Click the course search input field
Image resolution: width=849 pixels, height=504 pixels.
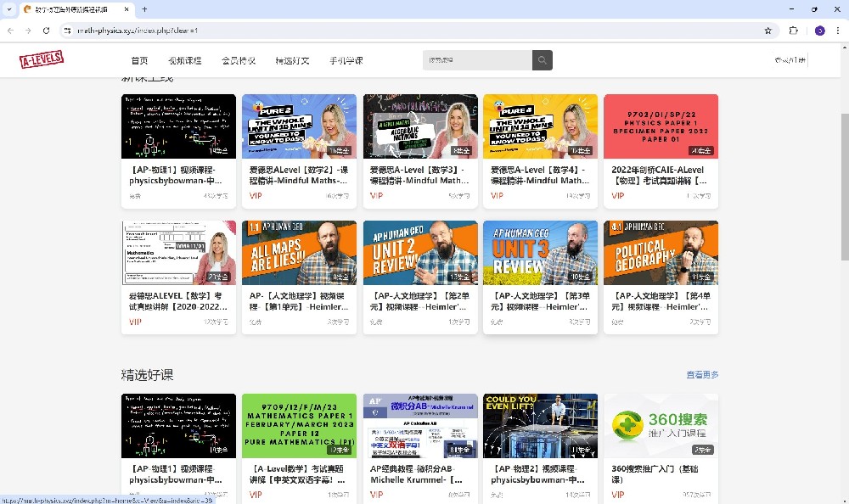tap(477, 60)
